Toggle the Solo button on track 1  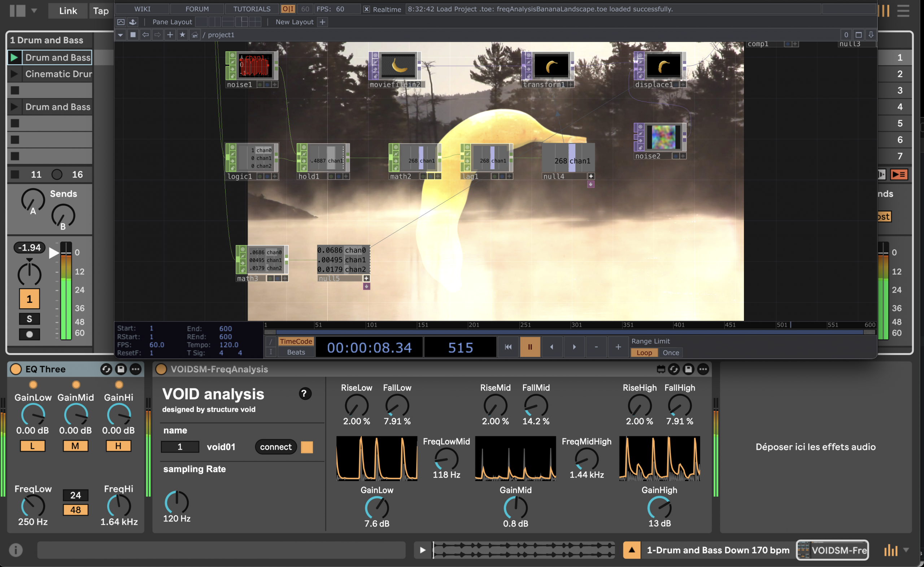coord(29,319)
